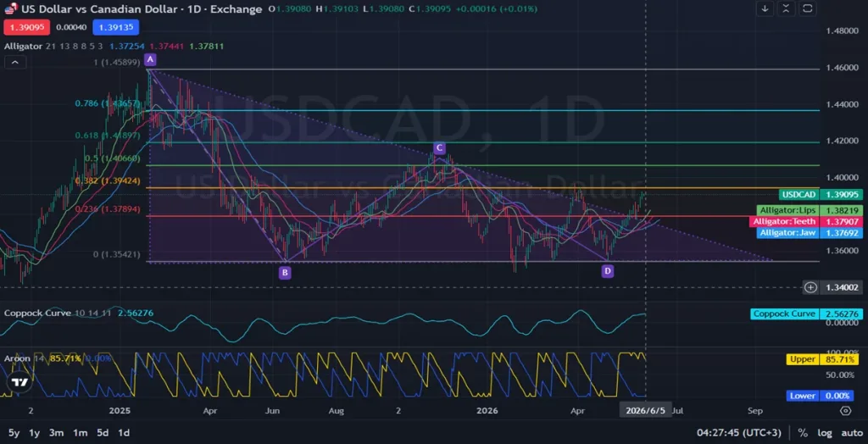Click the Fibonacci 0.382 (1.39424) level label
Viewport: 868px width, 444px height.
click(x=108, y=180)
